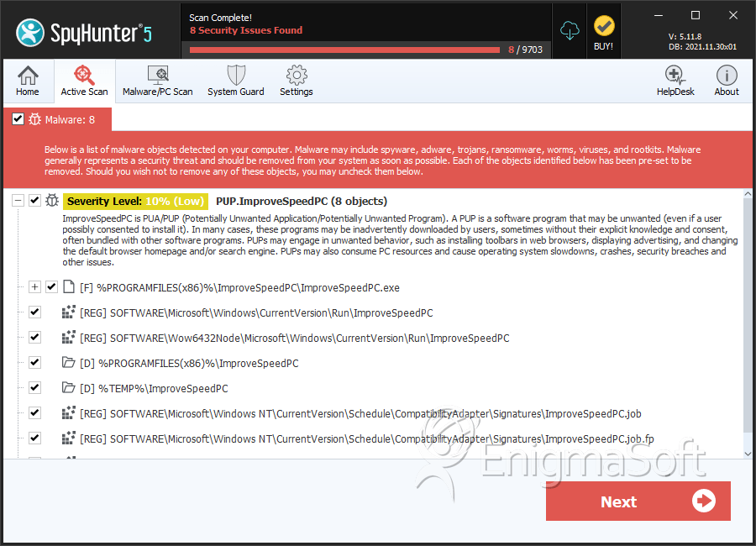This screenshot has height=546, width=756.
Task: Click the red scan progress bar
Action: (344, 50)
